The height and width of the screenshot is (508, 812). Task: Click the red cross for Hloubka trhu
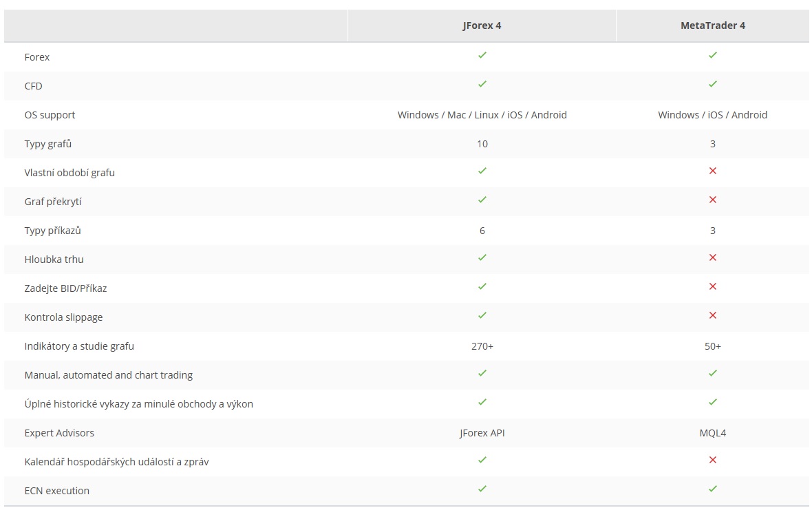coord(713,257)
